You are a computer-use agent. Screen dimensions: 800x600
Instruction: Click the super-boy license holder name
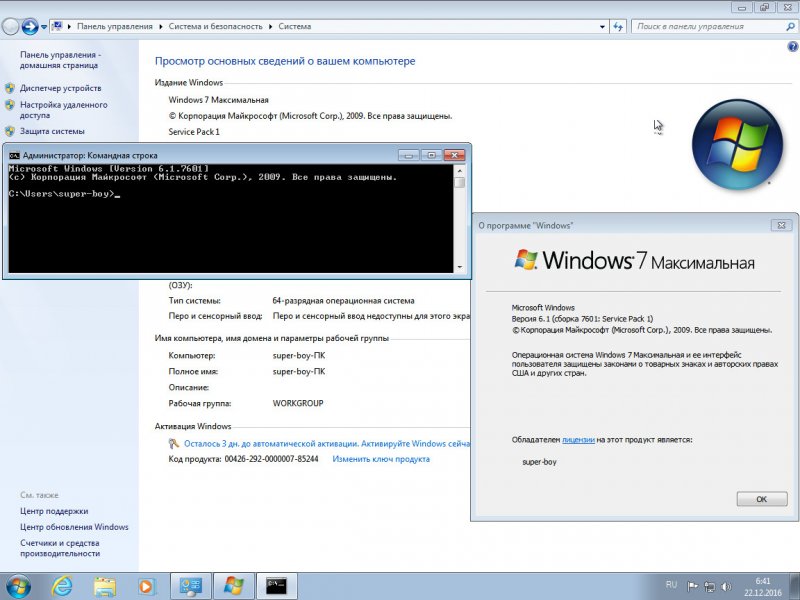pyautogui.click(x=539, y=462)
